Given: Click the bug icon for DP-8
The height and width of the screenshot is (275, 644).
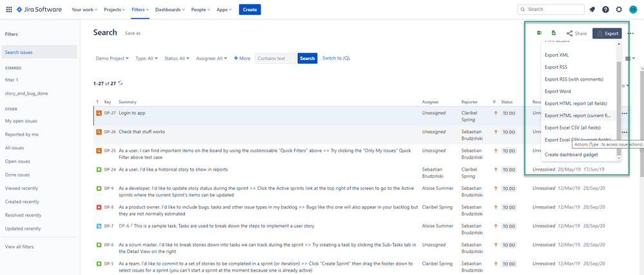Looking at the screenshot, I should pyautogui.click(x=99, y=207).
